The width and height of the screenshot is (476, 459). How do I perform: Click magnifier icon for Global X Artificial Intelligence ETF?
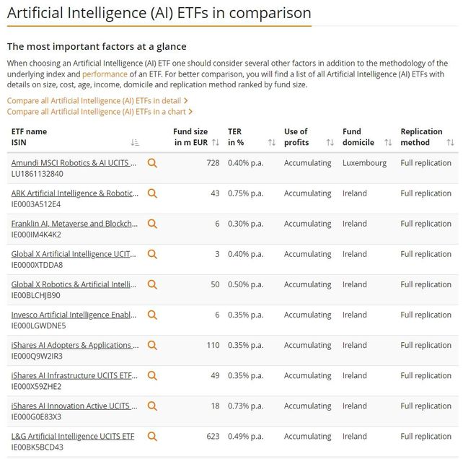[152, 254]
